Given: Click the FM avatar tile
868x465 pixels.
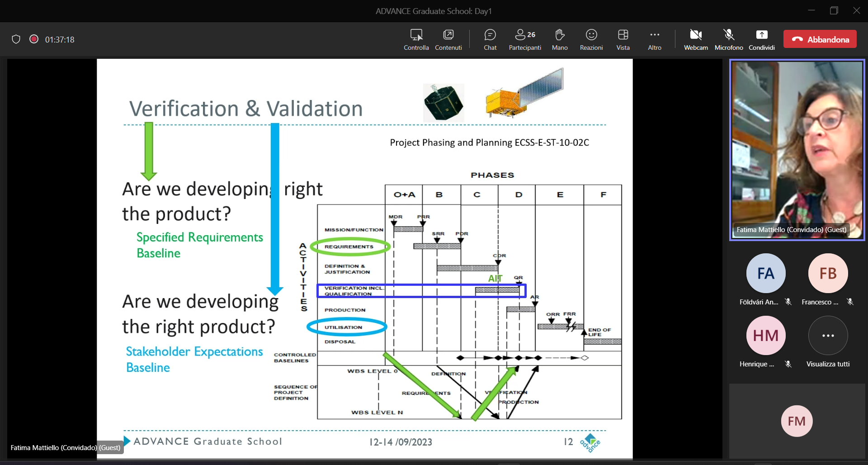Looking at the screenshot, I should pyautogui.click(x=797, y=421).
